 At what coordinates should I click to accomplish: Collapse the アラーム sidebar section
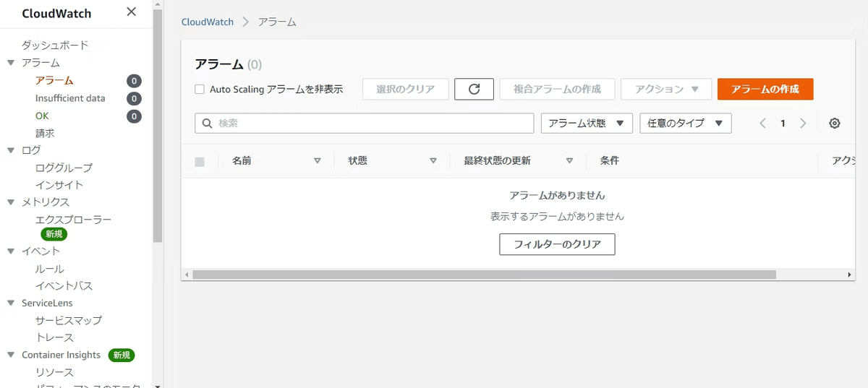(11, 63)
